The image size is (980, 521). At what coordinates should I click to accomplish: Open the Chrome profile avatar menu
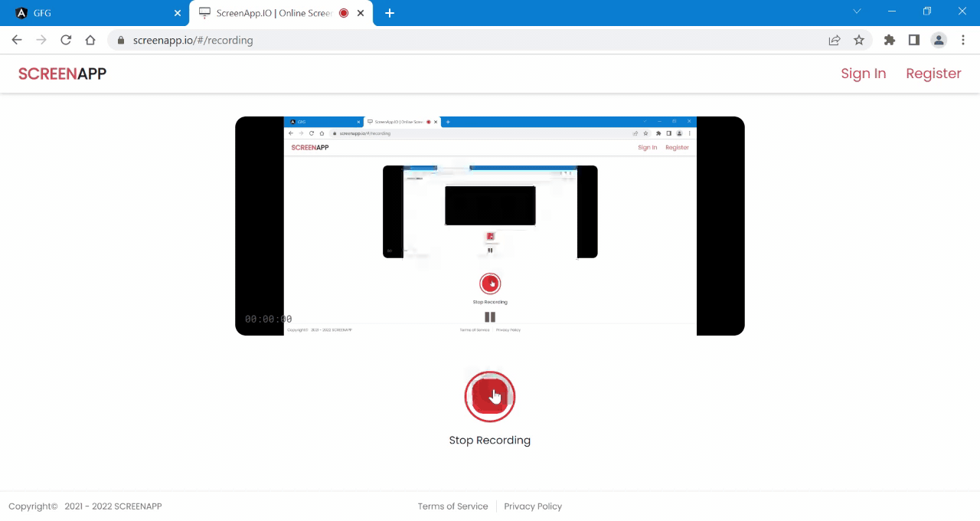click(939, 40)
